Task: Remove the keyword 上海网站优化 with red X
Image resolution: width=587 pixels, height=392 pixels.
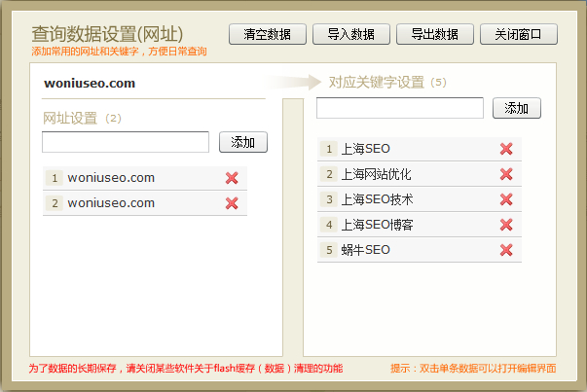Action: tap(506, 174)
